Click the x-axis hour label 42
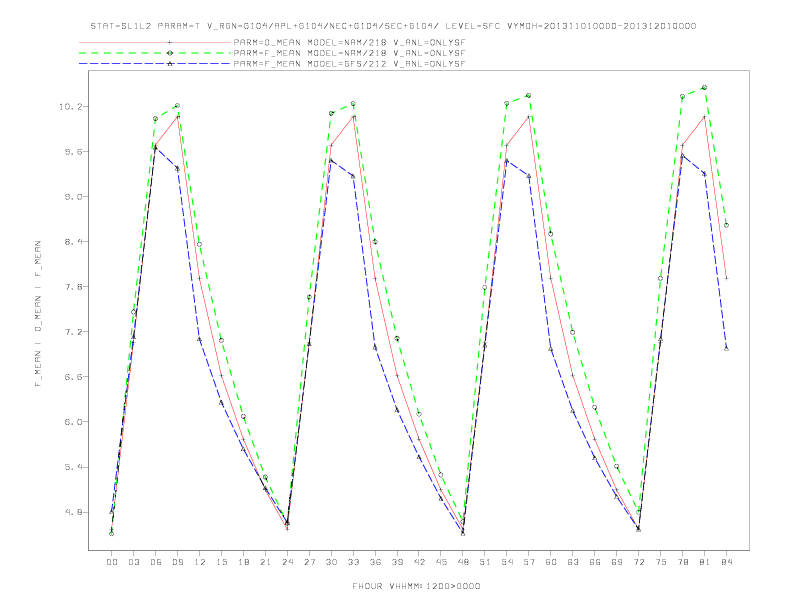792x612 pixels. [x=419, y=562]
